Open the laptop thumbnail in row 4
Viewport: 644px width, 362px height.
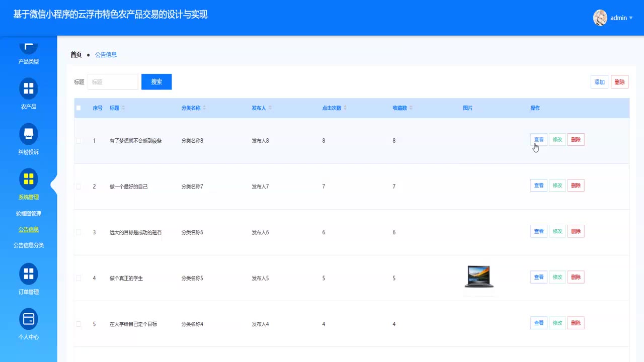pyautogui.click(x=478, y=277)
